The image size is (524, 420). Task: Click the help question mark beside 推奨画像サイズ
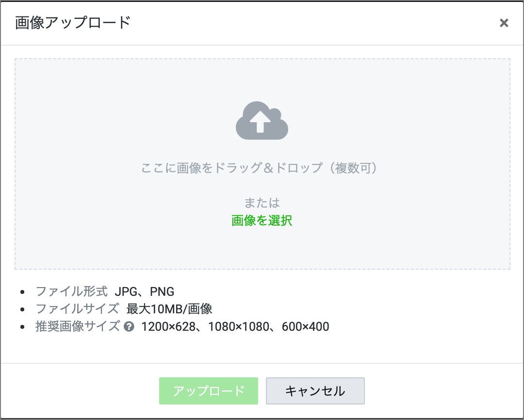click(129, 327)
